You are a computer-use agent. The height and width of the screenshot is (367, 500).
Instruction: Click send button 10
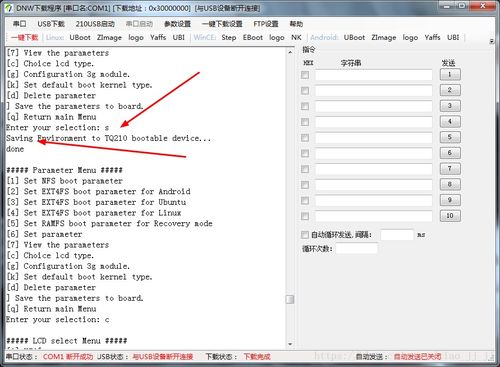(450, 216)
